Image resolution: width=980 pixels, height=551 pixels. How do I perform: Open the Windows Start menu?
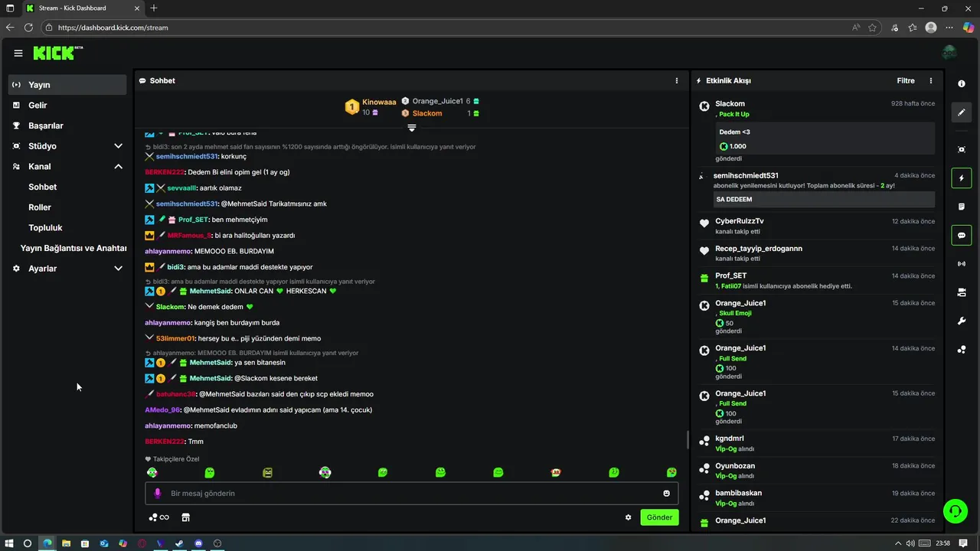[x=9, y=543]
